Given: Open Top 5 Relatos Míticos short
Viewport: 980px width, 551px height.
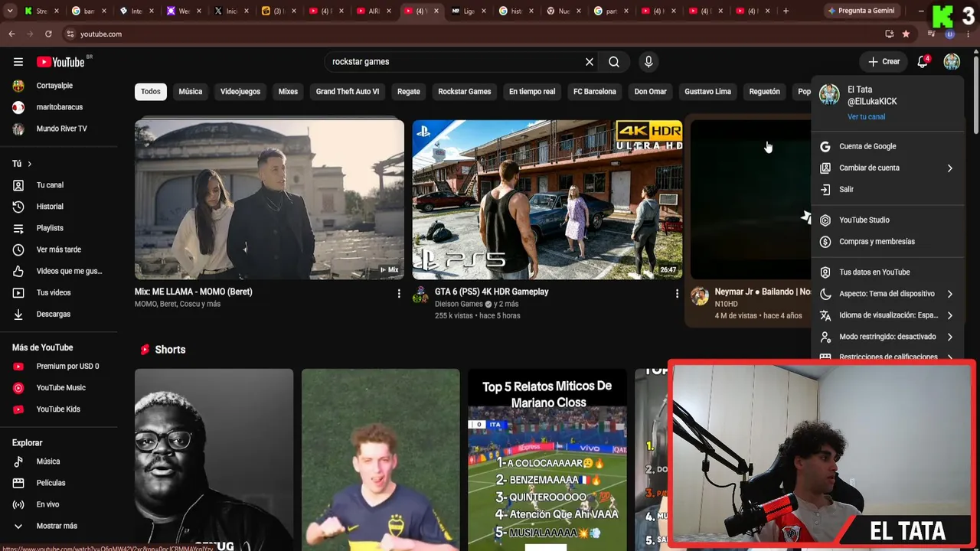Looking at the screenshot, I should click(547, 460).
